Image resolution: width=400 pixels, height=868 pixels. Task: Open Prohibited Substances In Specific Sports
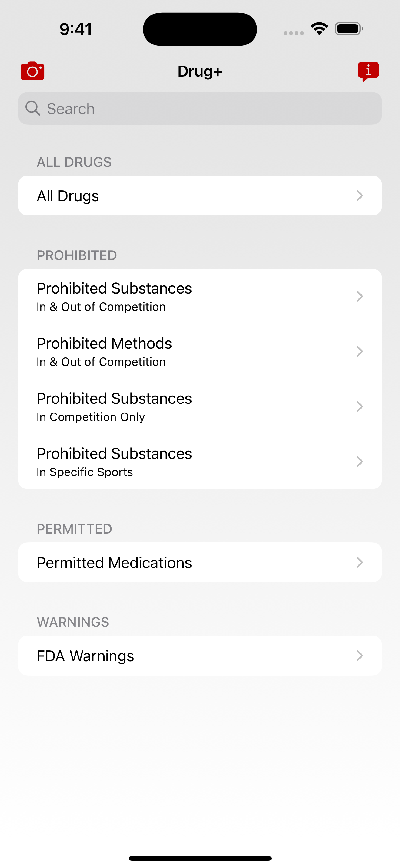[200, 462]
